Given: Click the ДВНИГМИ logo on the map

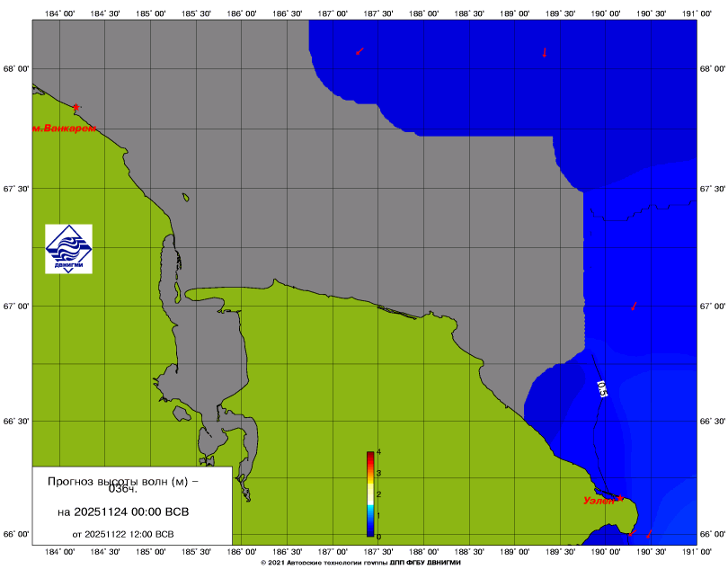Looking at the screenshot, I should click(x=68, y=249).
